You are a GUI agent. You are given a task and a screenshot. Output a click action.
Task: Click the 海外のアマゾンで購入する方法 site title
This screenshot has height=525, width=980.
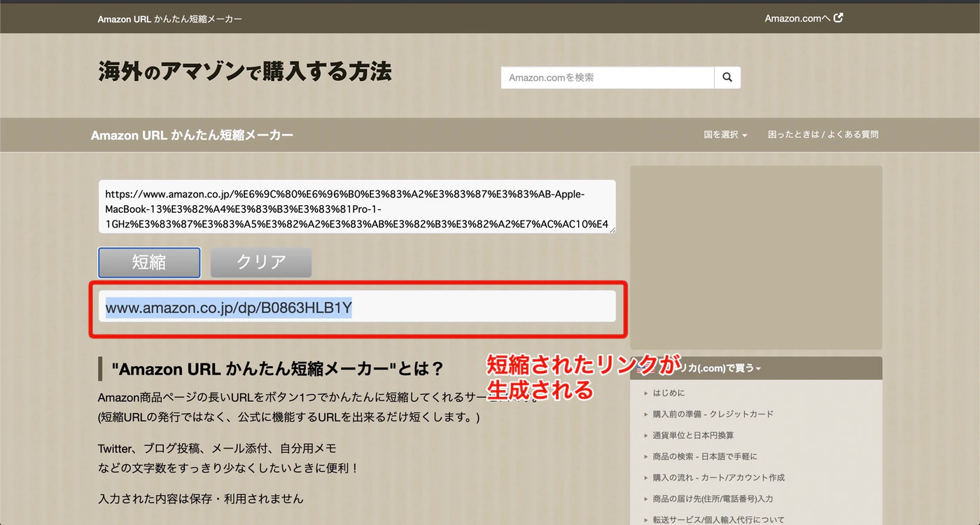(244, 71)
